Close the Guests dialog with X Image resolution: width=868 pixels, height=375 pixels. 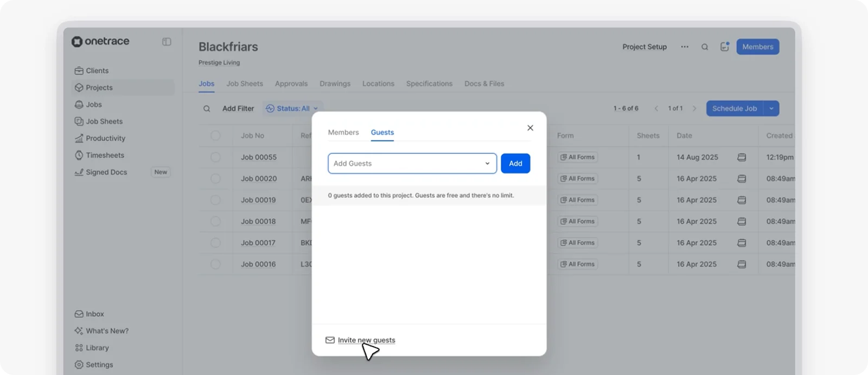tap(530, 128)
